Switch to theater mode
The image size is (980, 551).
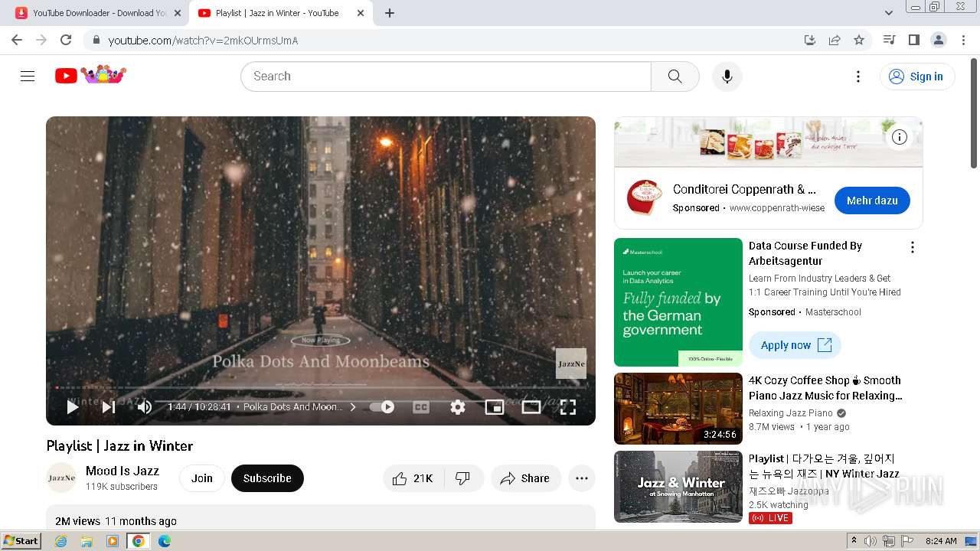(x=531, y=407)
